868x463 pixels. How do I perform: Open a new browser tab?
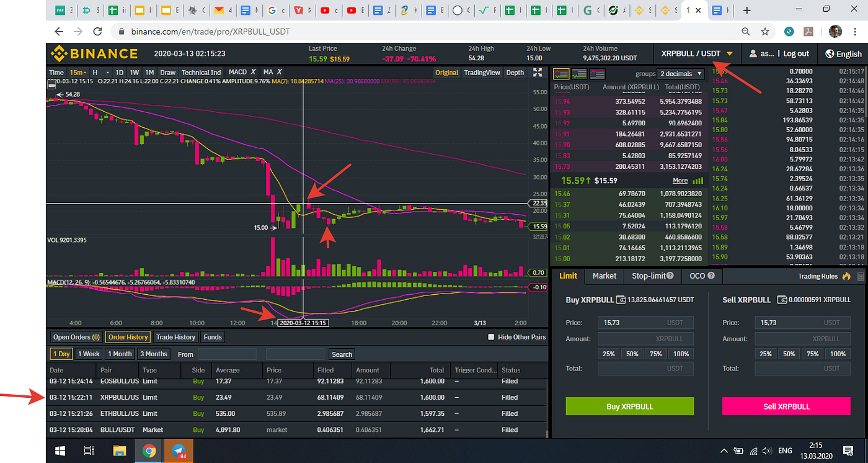[x=747, y=10]
